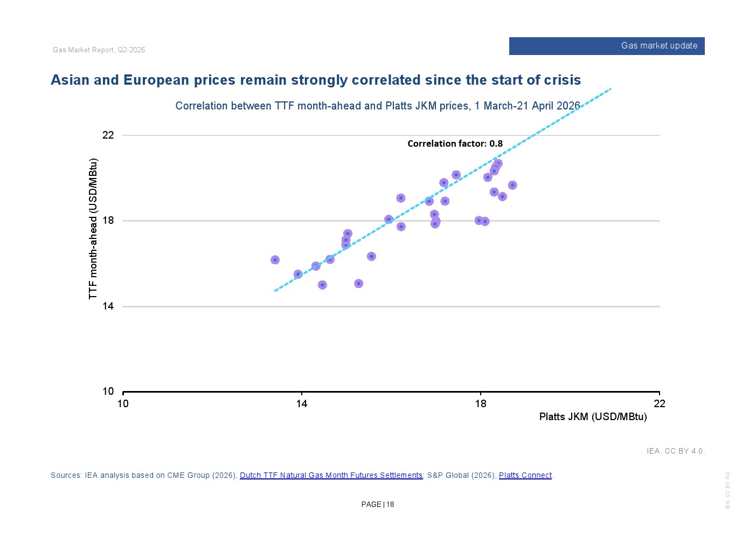Click the Correlation factor: 0.8 label
This screenshot has width=756, height=535.
pyautogui.click(x=455, y=143)
